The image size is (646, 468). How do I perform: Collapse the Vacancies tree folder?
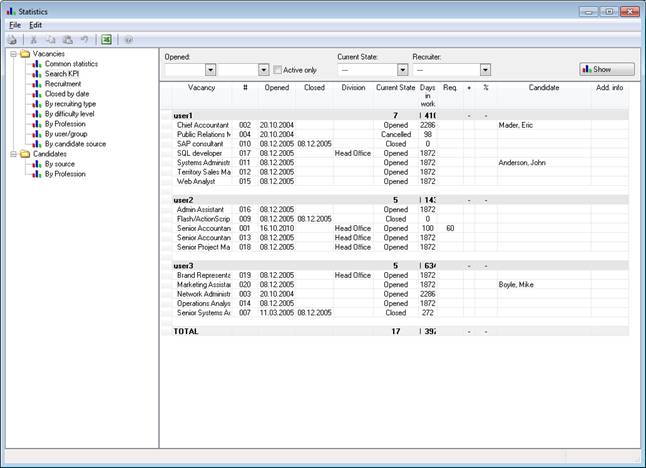[13, 54]
